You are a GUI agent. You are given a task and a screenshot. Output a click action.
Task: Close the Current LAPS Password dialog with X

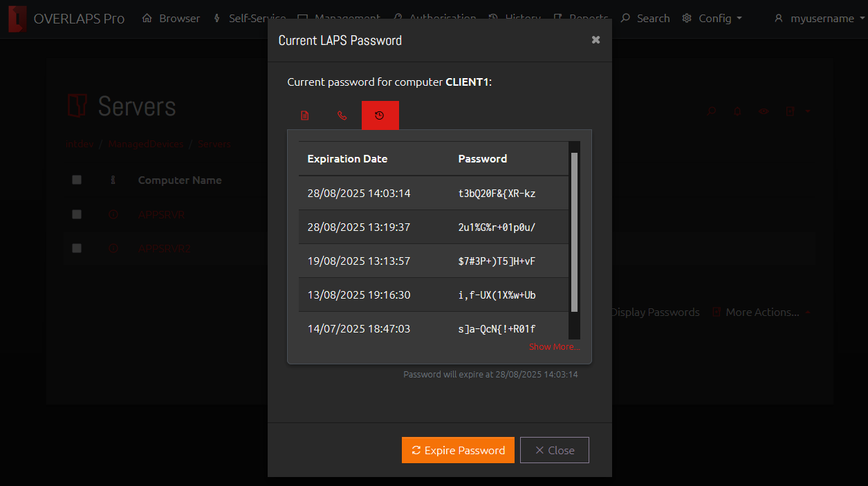595,40
